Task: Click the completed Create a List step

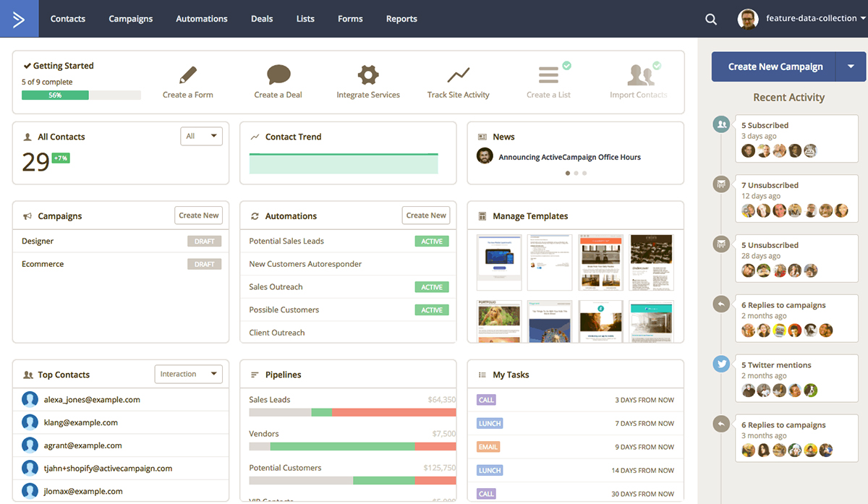Action: click(548, 80)
